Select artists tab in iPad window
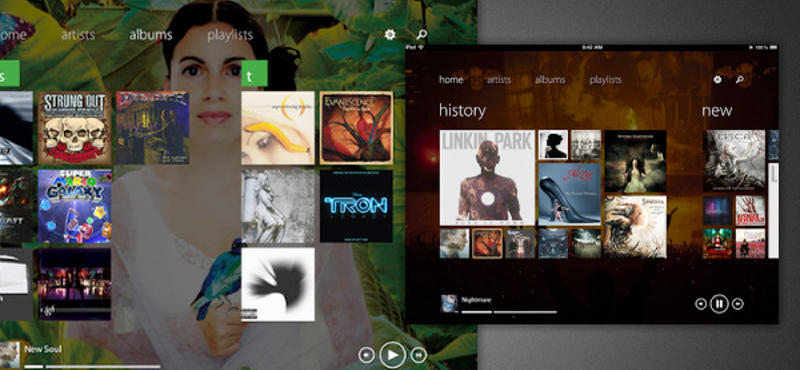Image resolution: width=800 pixels, height=370 pixels. 498,80
